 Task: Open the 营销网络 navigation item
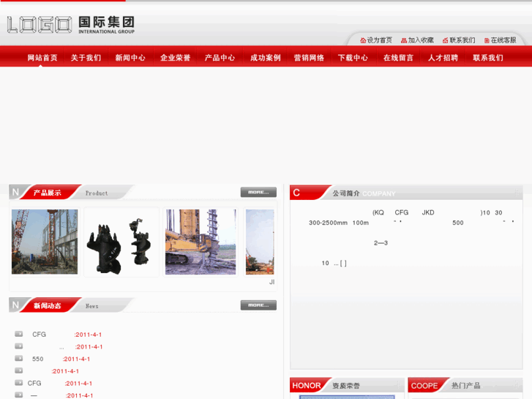click(309, 58)
